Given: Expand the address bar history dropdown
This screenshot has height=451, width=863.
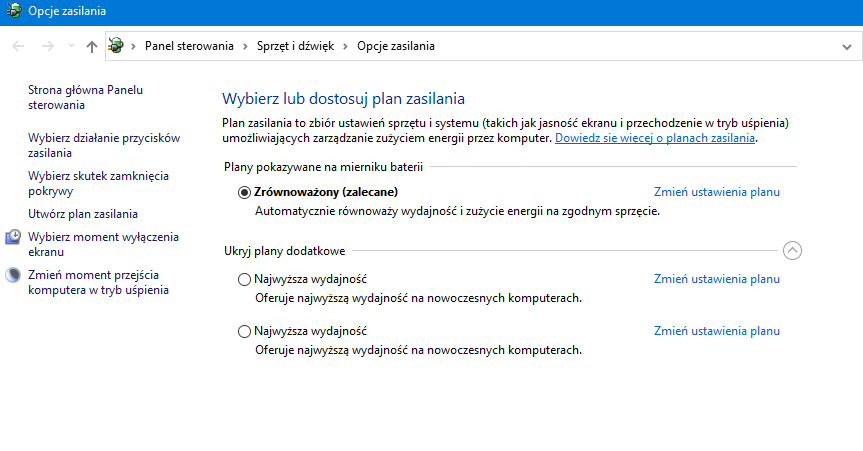Looking at the screenshot, I should tap(846, 47).
